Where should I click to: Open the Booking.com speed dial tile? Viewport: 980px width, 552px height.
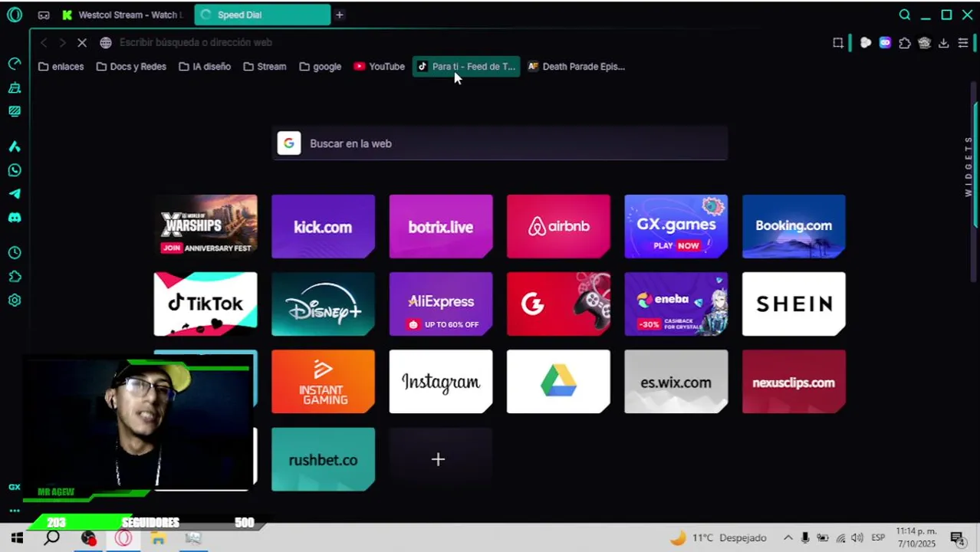click(794, 226)
